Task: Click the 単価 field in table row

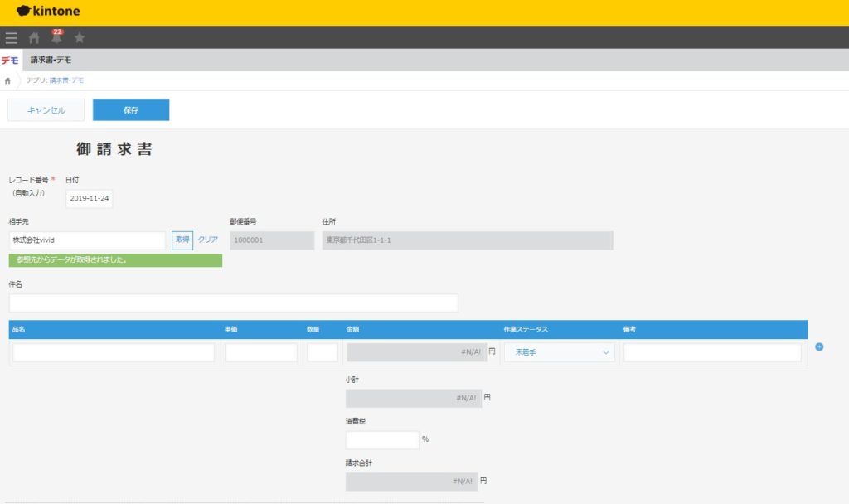Action: (261, 352)
